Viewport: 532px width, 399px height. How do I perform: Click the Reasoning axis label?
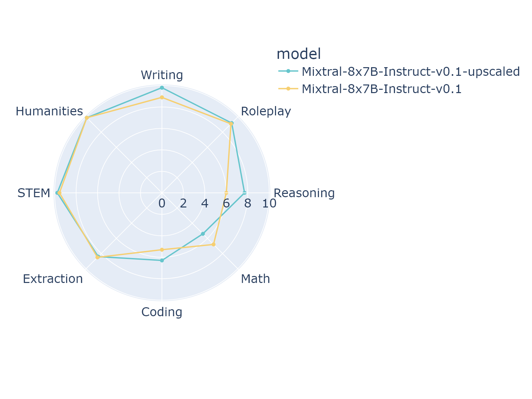[x=304, y=193]
